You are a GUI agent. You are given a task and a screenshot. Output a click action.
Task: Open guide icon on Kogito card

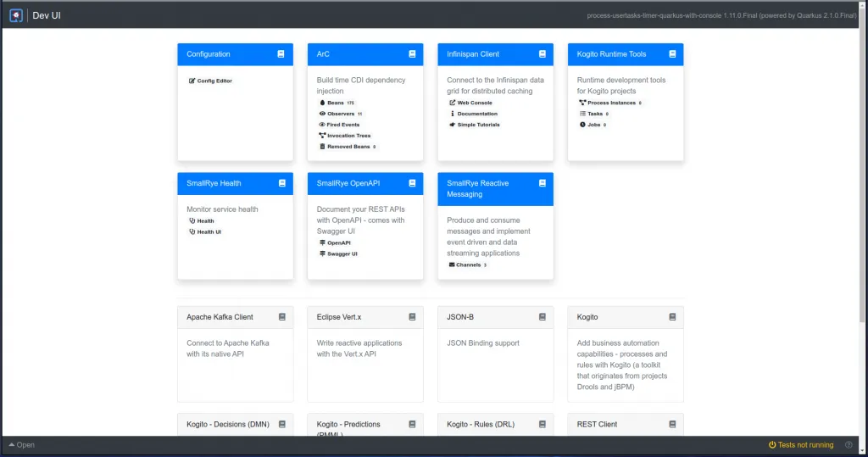(x=672, y=317)
